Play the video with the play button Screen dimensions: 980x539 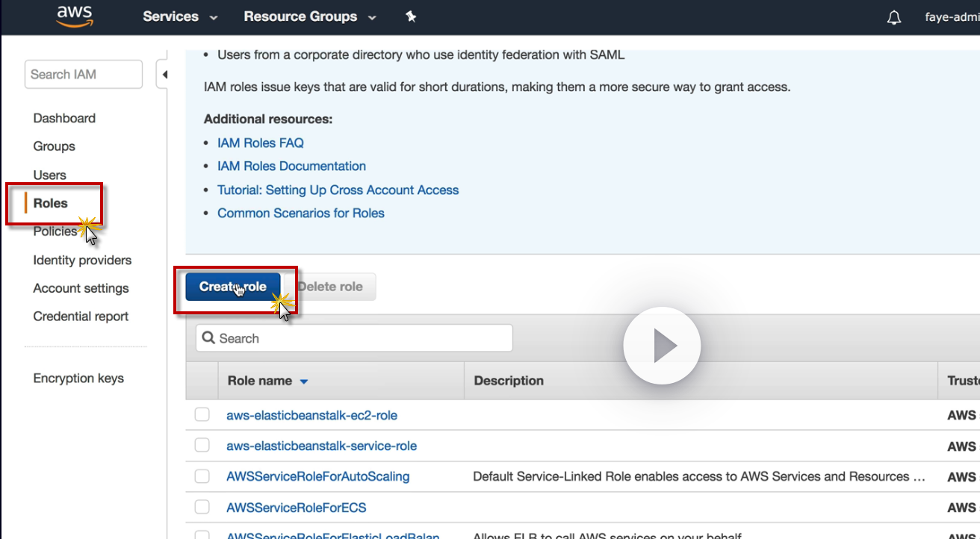coord(662,346)
